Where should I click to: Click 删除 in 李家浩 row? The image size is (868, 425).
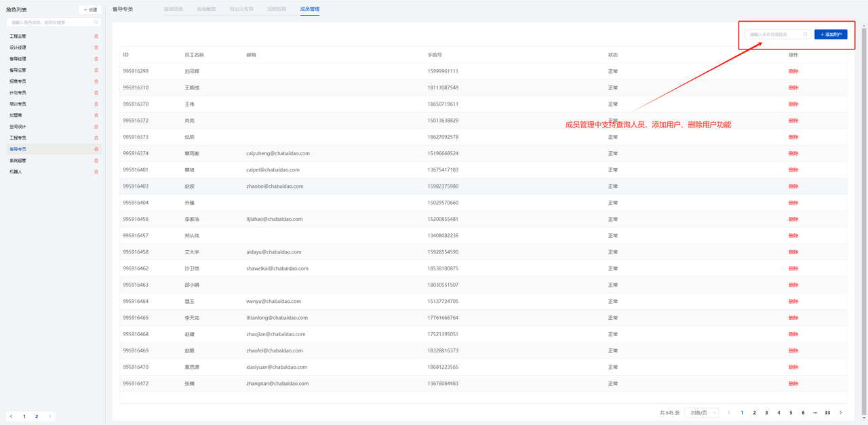[793, 219]
